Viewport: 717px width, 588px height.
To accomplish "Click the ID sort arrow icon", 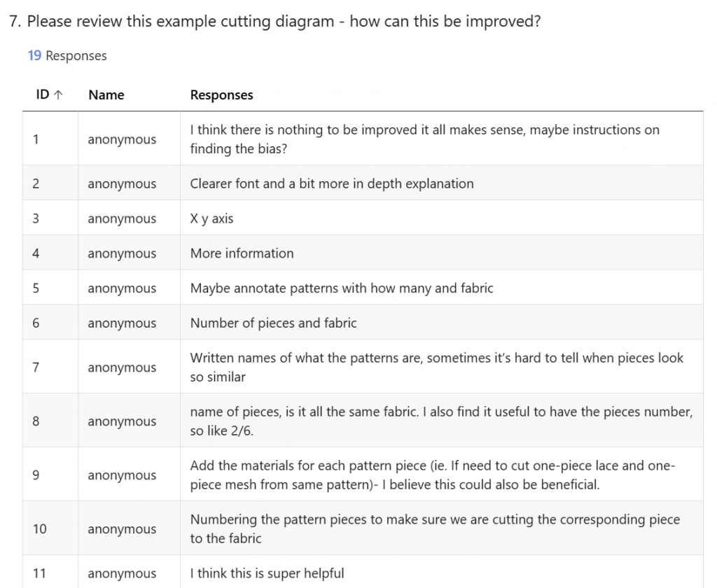I will click(58, 95).
